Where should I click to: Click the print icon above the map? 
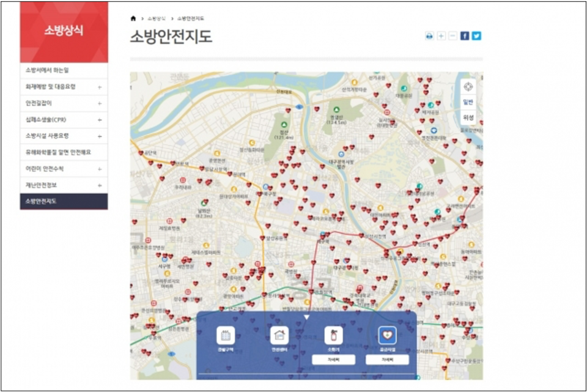[429, 35]
